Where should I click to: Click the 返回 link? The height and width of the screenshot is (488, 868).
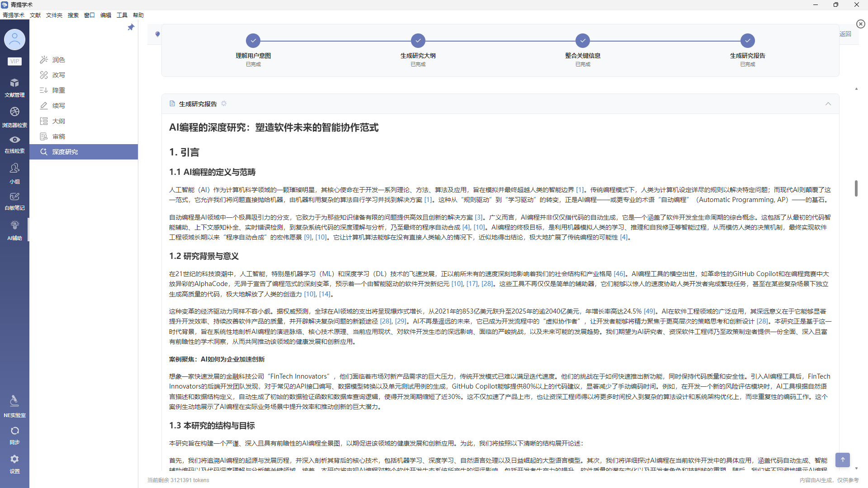[x=845, y=34]
